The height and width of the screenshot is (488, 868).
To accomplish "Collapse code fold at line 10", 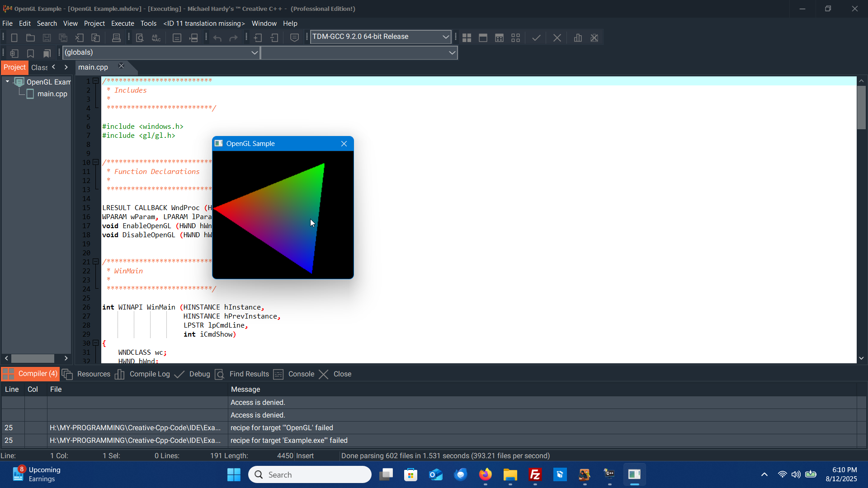I will point(95,162).
